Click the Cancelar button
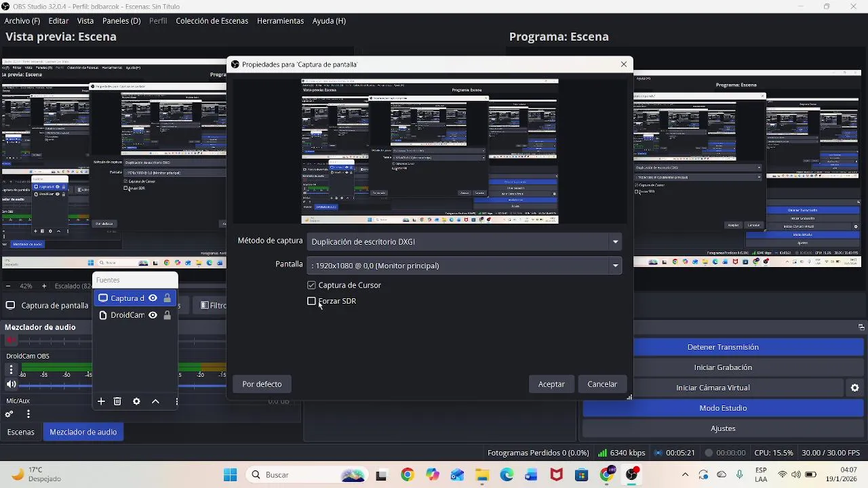 602,384
